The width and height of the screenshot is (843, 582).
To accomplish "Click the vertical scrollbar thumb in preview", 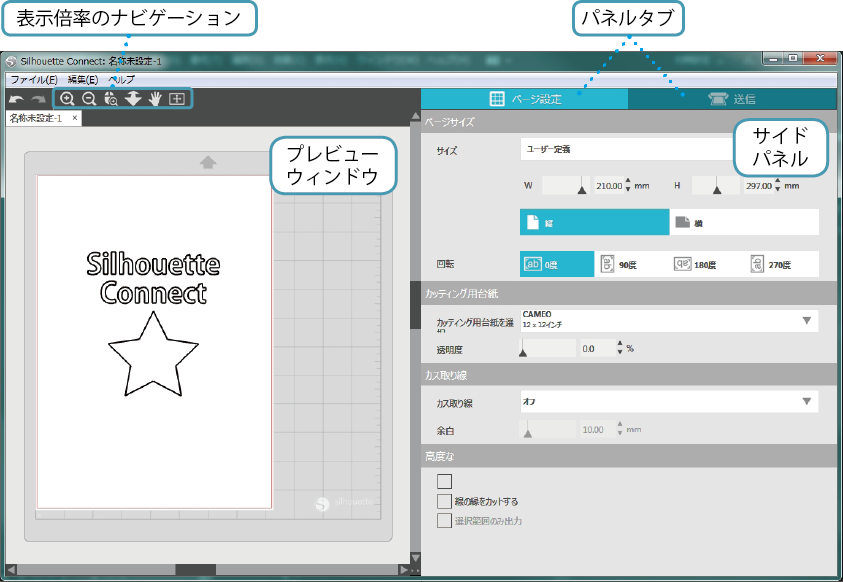I will pyautogui.click(x=415, y=305).
